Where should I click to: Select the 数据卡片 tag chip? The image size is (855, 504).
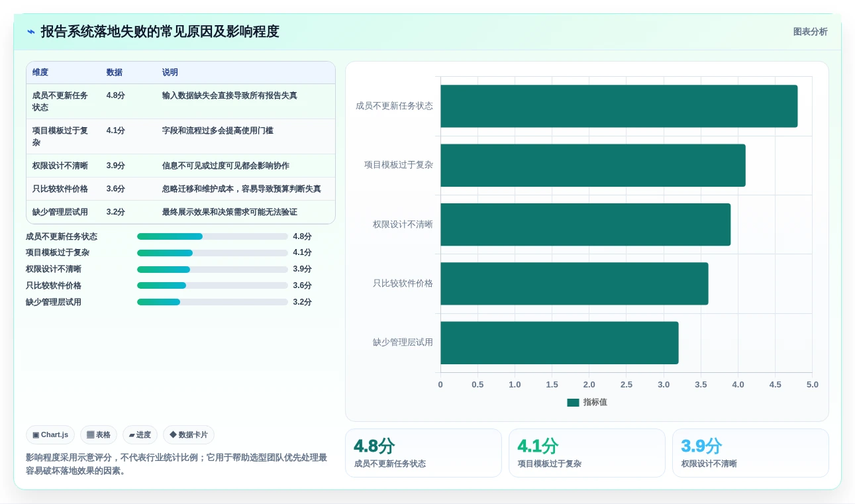click(189, 435)
